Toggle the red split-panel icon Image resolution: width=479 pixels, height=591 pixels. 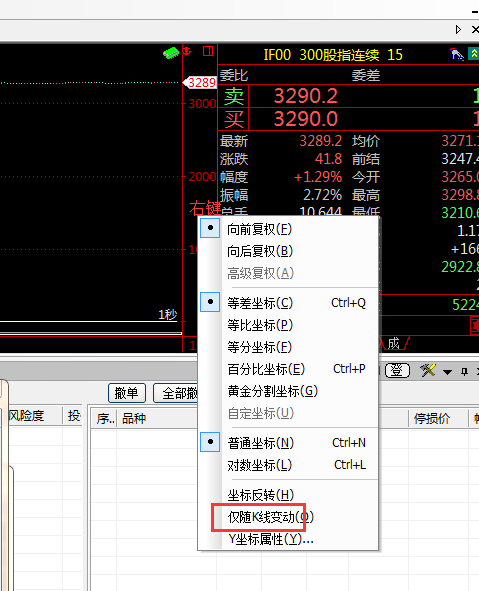click(208, 51)
